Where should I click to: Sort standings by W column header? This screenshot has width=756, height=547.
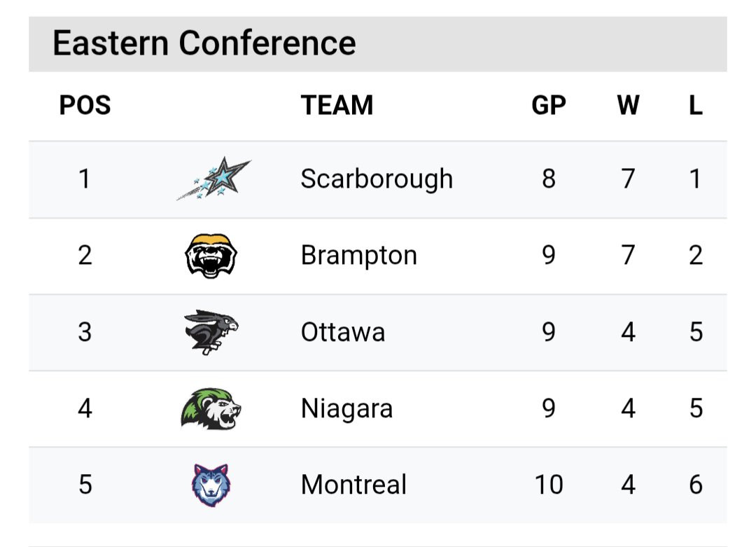click(628, 105)
